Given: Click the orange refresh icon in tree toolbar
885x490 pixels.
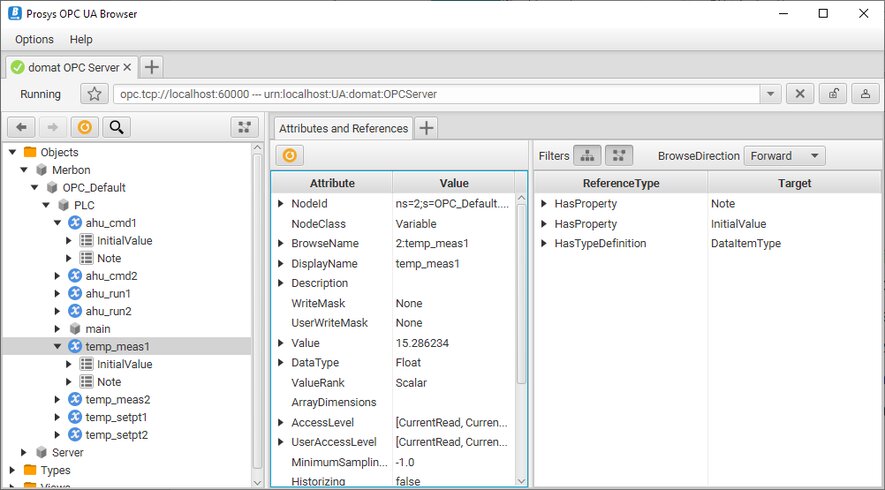Looking at the screenshot, I should pyautogui.click(x=85, y=127).
